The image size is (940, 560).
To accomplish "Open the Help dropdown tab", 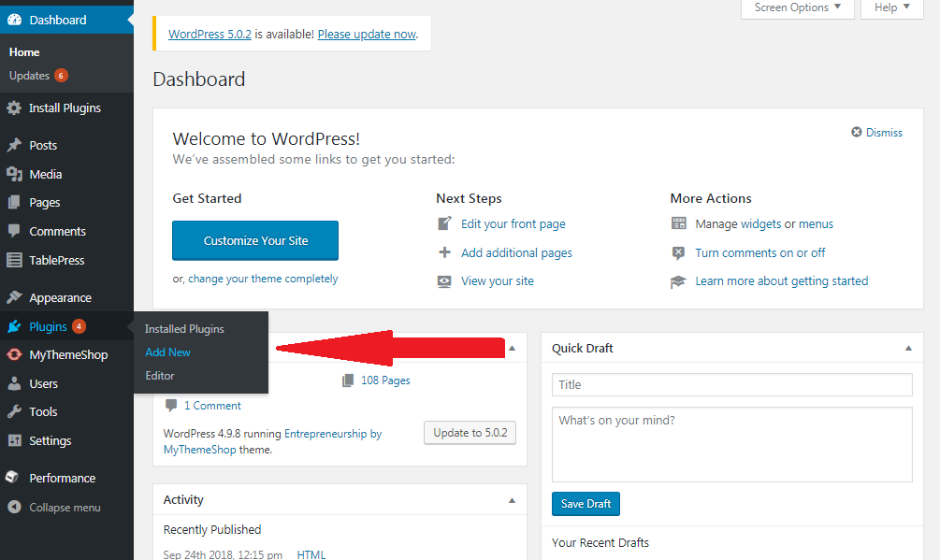I will tap(892, 7).
